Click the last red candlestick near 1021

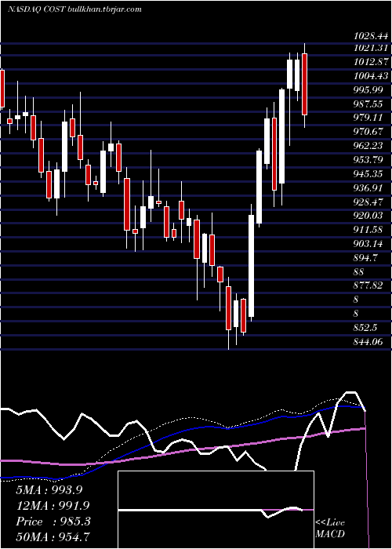(x=304, y=84)
